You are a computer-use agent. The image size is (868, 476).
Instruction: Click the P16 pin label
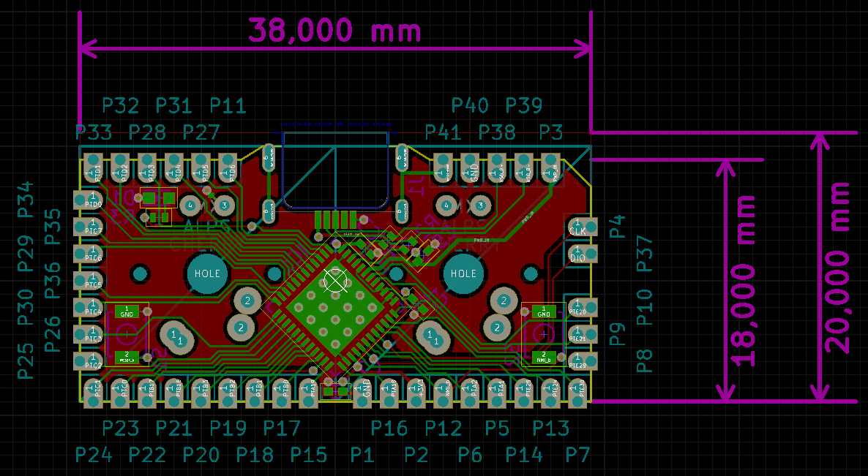(389, 428)
